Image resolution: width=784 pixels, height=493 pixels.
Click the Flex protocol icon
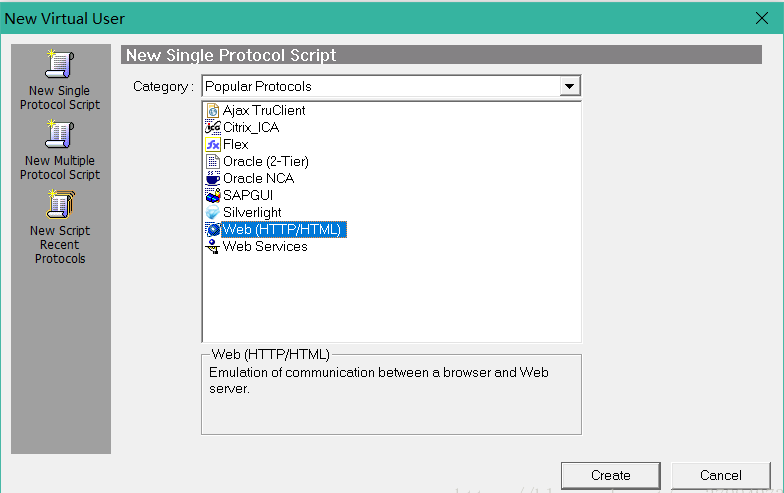point(212,145)
